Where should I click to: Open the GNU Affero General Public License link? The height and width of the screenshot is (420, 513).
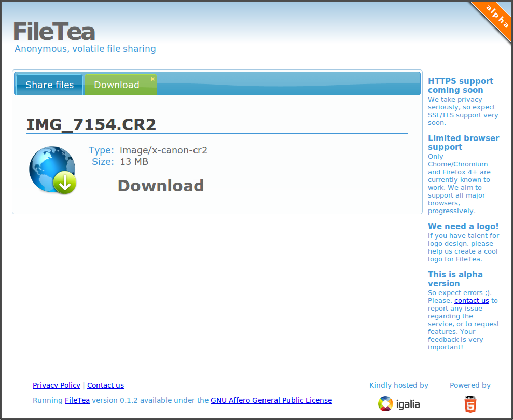271,400
